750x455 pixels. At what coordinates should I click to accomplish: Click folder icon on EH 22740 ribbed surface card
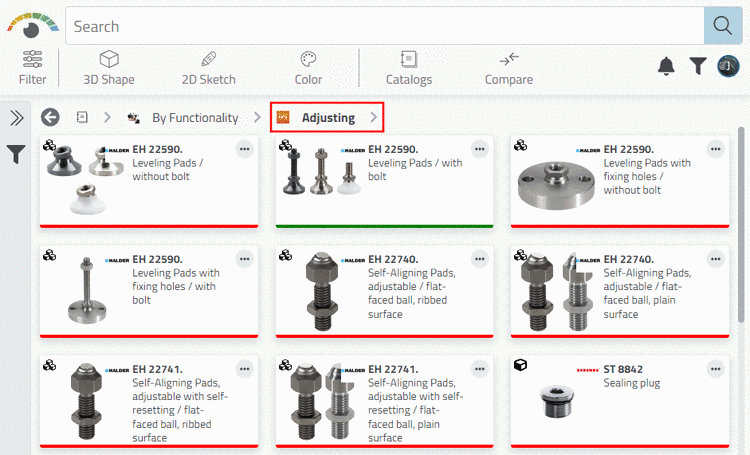(x=285, y=255)
